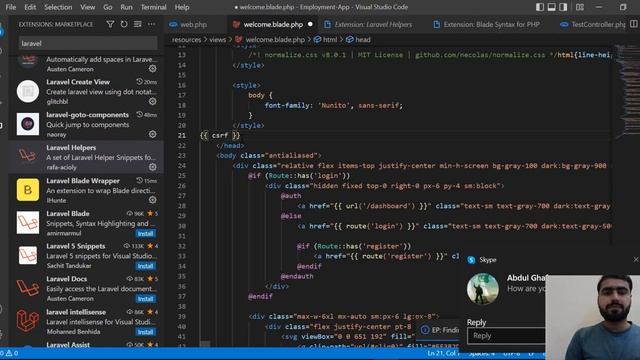Install the laravel intellisense extension
This screenshot has height=360, width=640.
coord(145,332)
